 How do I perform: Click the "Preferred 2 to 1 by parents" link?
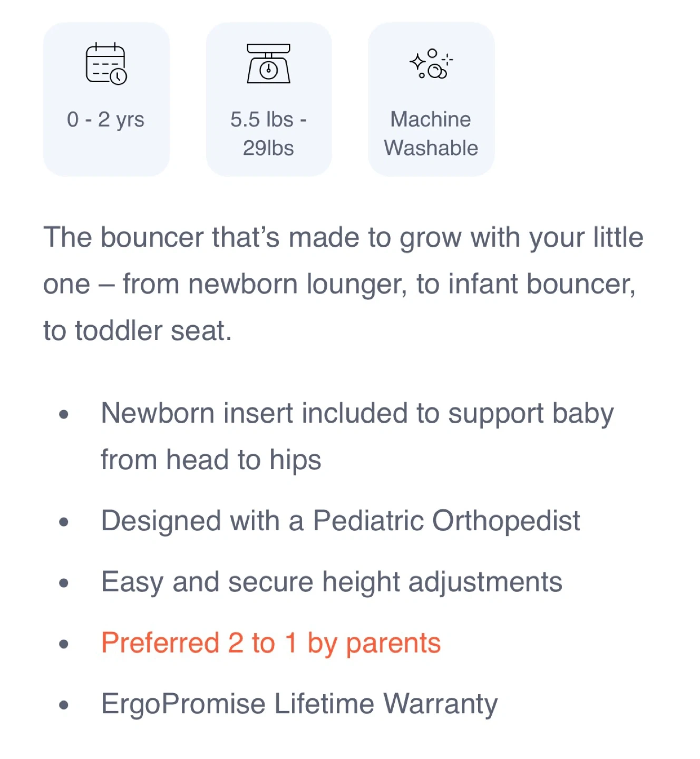270,643
